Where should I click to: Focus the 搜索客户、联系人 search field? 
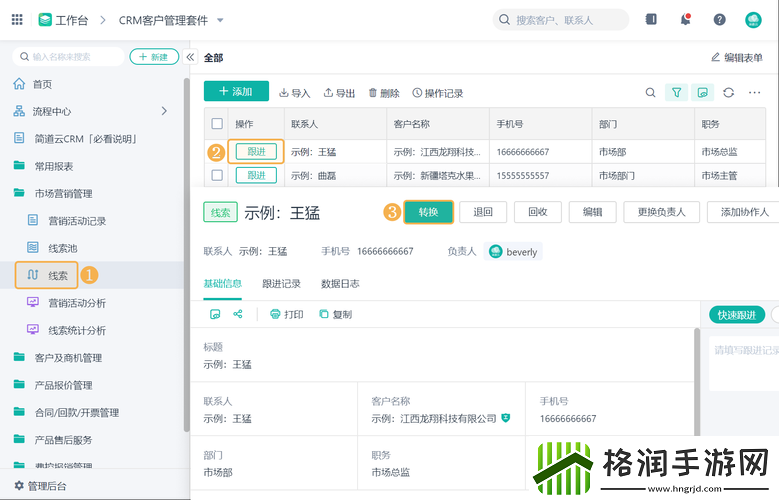[560, 20]
